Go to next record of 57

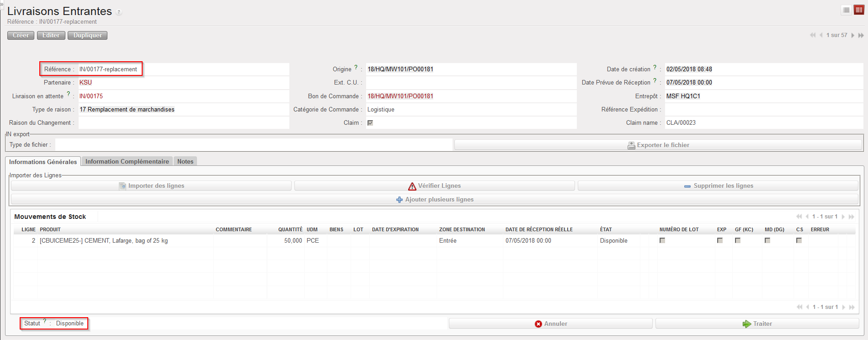[x=852, y=35]
